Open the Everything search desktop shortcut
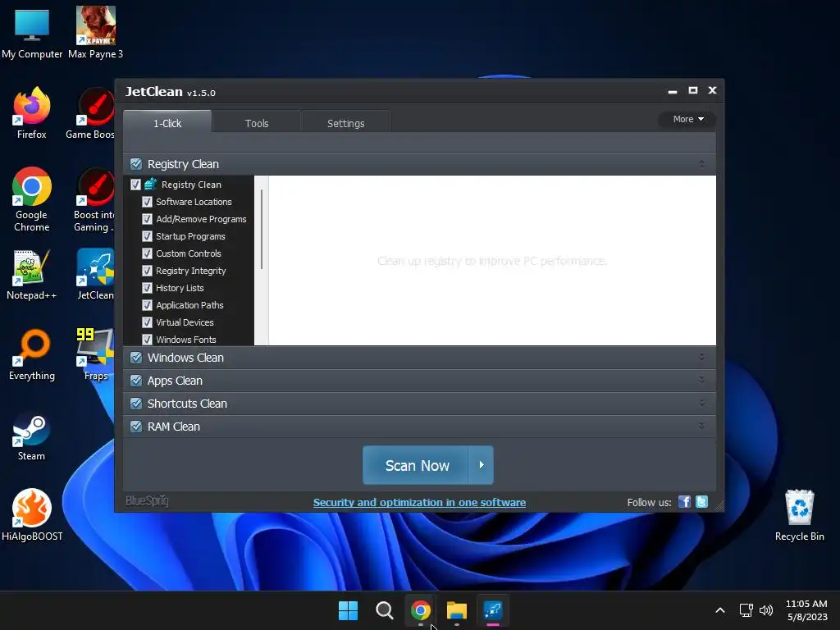The height and width of the screenshot is (630, 840). 32,354
